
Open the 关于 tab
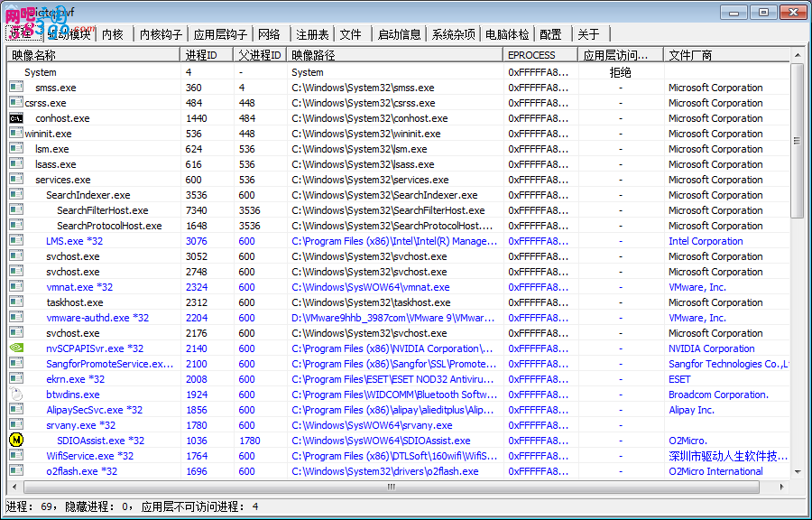click(x=588, y=34)
